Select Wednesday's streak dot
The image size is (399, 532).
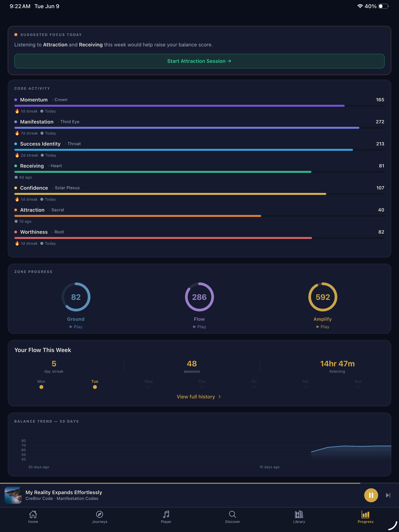[x=149, y=387]
